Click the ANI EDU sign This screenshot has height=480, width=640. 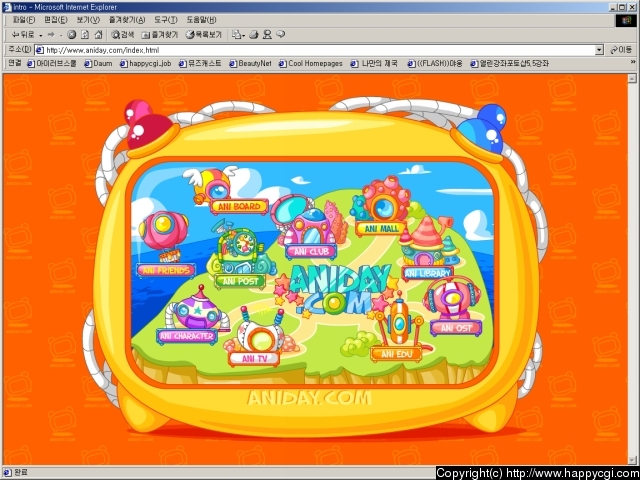[396, 354]
